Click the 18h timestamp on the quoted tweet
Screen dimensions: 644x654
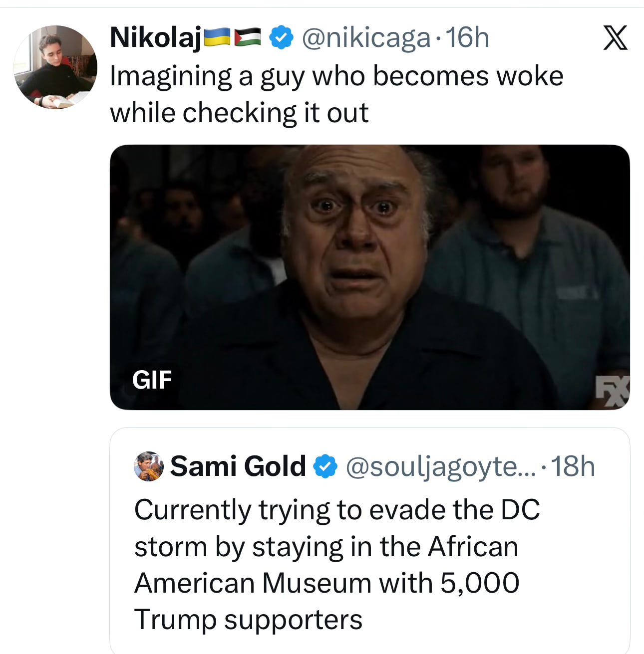pos(573,466)
